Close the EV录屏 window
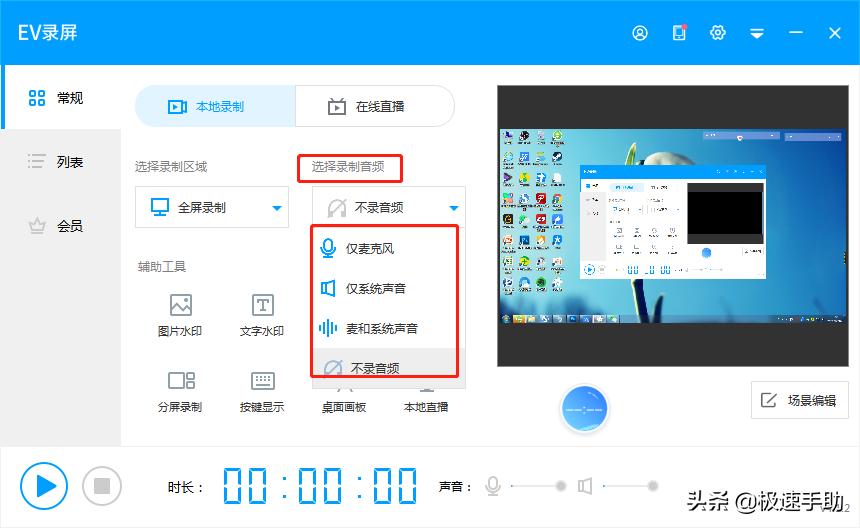The width and height of the screenshot is (860, 528). (x=835, y=33)
